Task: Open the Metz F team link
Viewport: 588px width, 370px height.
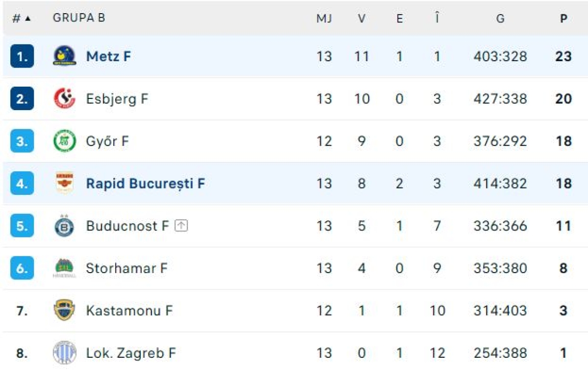Action: (x=108, y=56)
